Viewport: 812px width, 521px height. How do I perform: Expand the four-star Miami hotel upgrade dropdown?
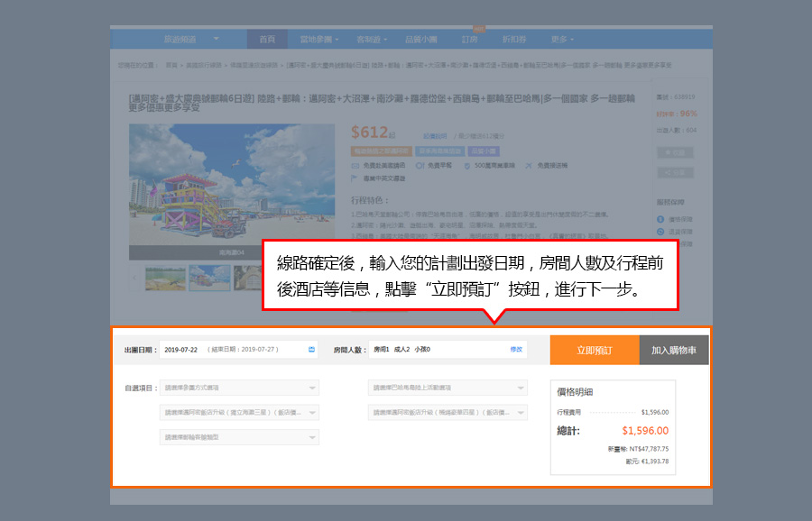coord(448,412)
